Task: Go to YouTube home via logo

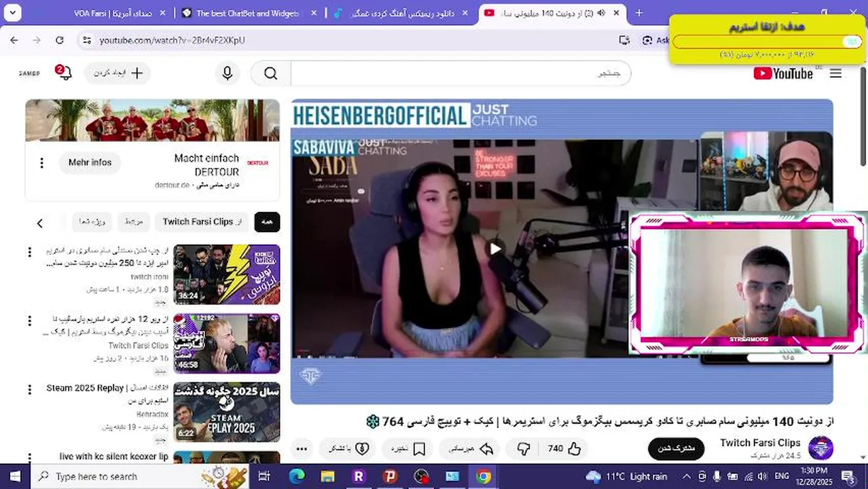Action: tap(783, 73)
